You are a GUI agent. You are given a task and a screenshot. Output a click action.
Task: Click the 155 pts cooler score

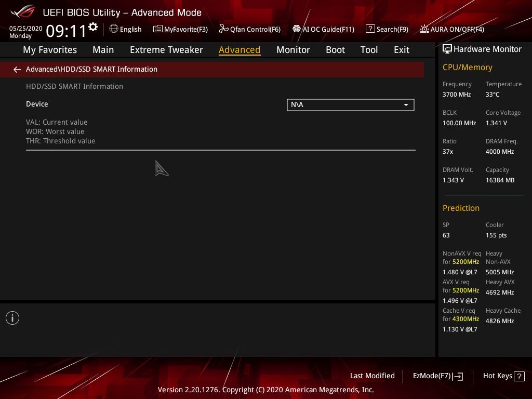496,235
